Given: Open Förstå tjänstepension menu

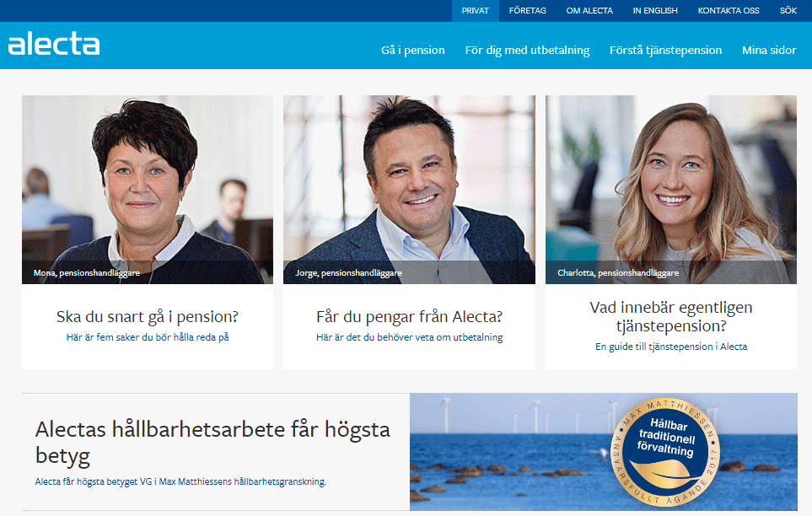Looking at the screenshot, I should coord(665,51).
